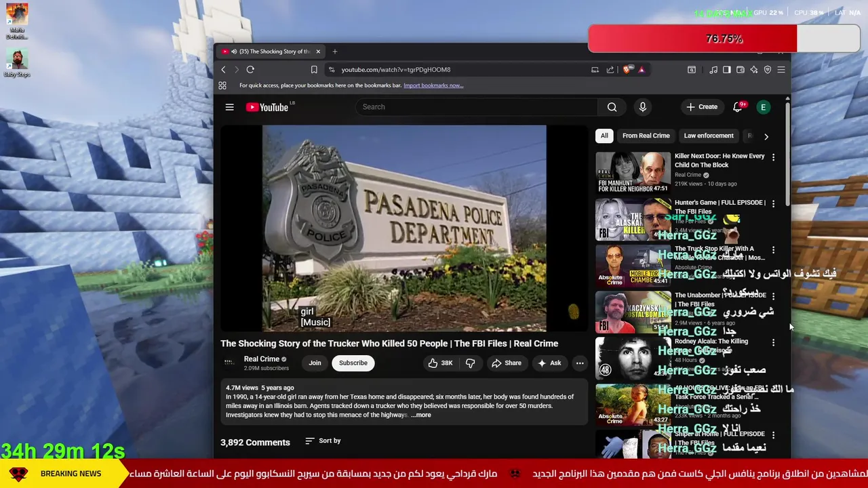This screenshot has width=868, height=488.
Task: Click the Create button in YouTube header
Action: [702, 107]
